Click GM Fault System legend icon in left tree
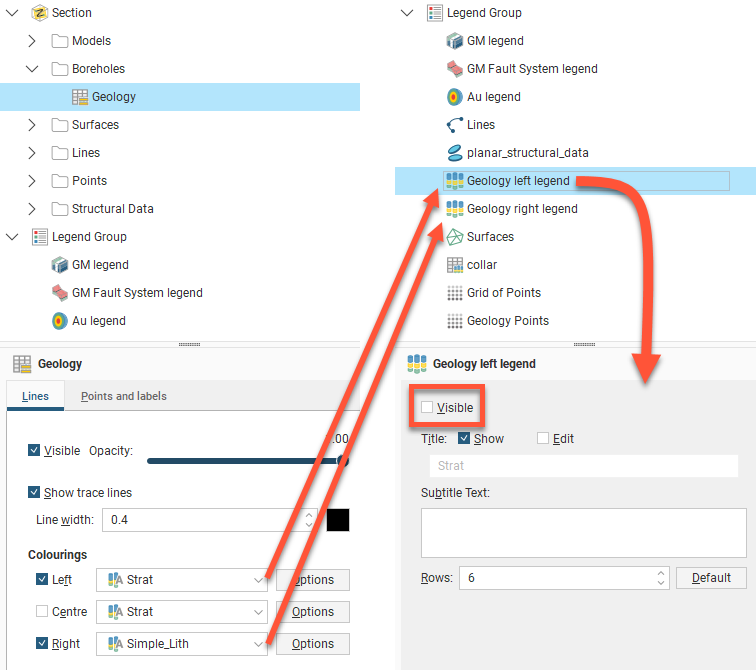 pos(60,293)
